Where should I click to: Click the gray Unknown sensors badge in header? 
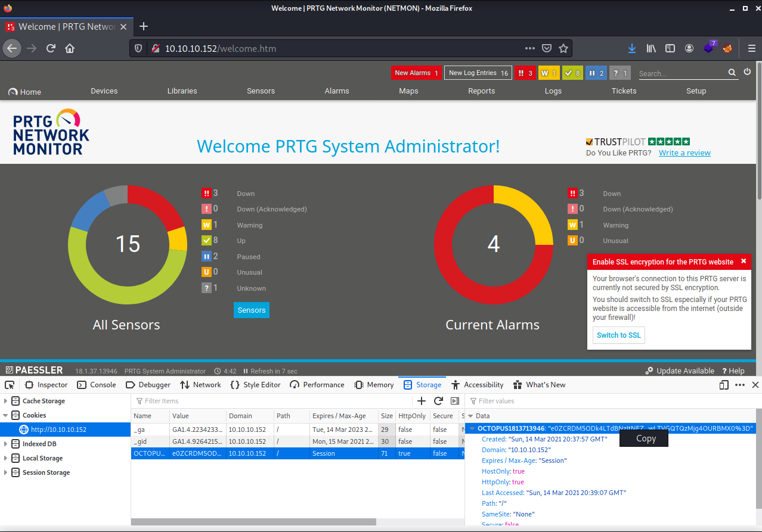coord(620,73)
